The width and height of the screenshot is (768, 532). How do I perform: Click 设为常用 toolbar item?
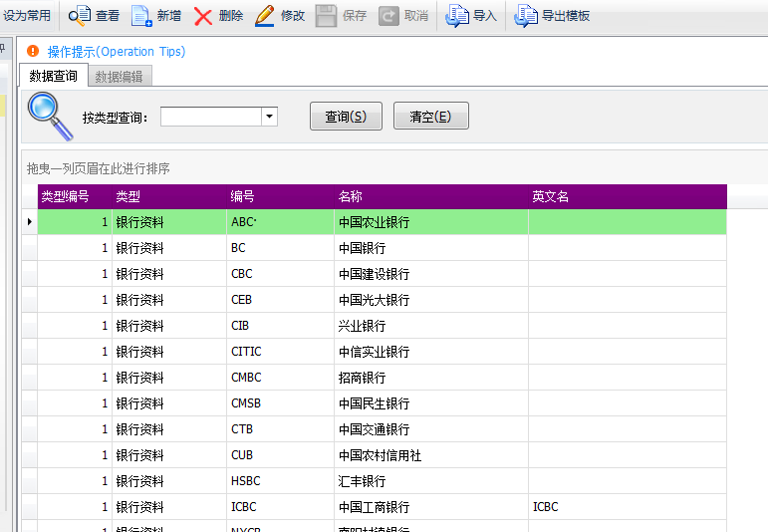pyautogui.click(x=27, y=16)
